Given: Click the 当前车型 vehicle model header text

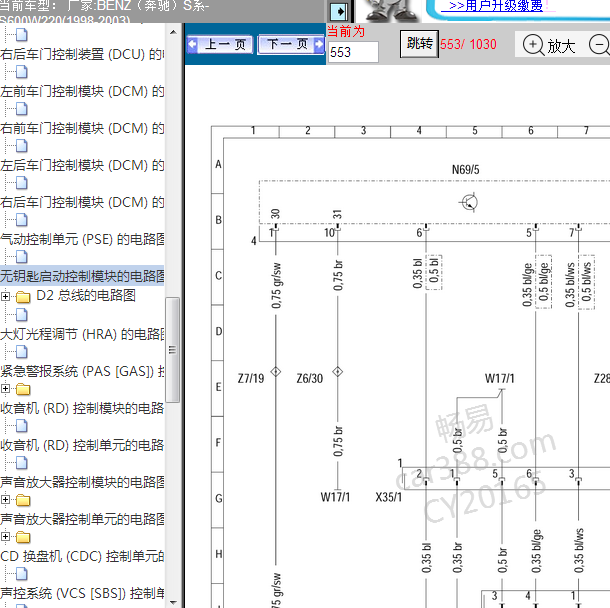Looking at the screenshot, I should tap(105, 11).
